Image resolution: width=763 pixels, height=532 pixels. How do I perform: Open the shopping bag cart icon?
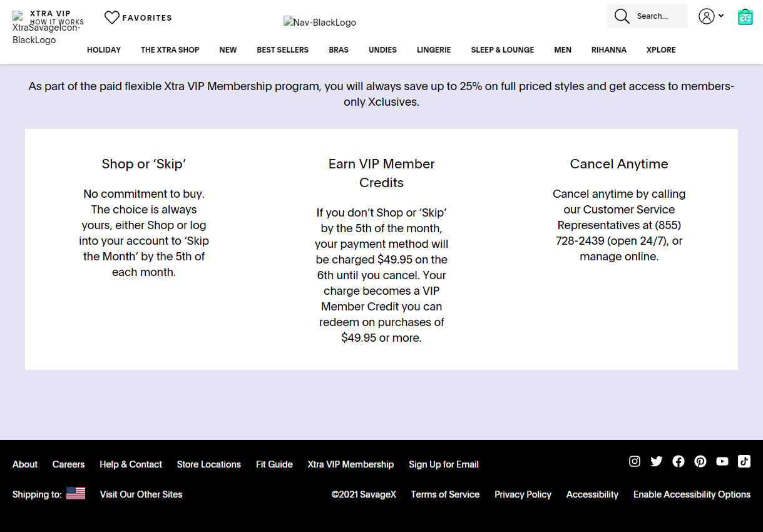(745, 17)
